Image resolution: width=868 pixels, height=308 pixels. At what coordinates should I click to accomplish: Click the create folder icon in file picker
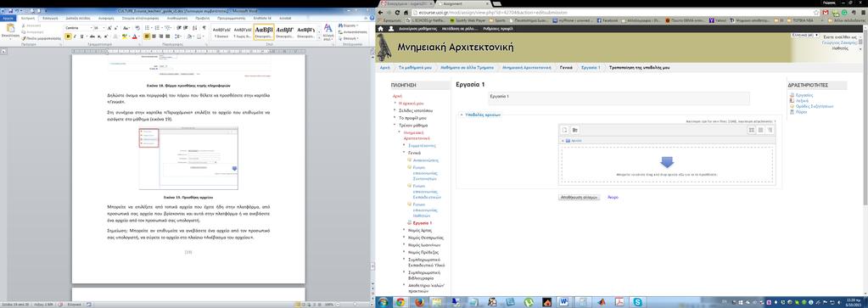tap(575, 130)
